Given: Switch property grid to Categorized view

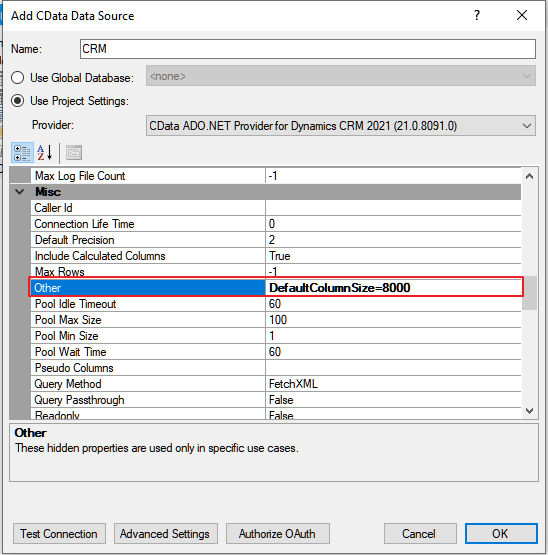Looking at the screenshot, I should tap(22, 153).
